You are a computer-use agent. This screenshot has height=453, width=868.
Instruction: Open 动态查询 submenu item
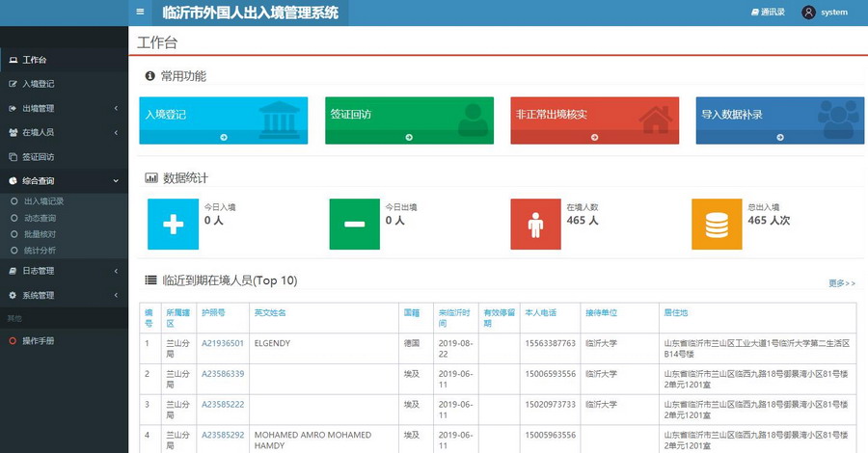40,218
